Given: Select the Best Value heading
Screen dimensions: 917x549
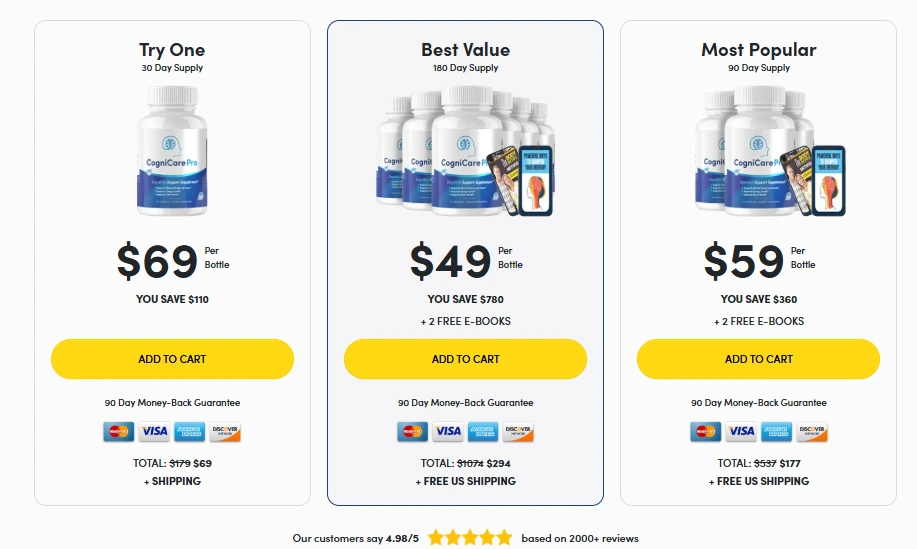Looking at the screenshot, I should (465, 49).
